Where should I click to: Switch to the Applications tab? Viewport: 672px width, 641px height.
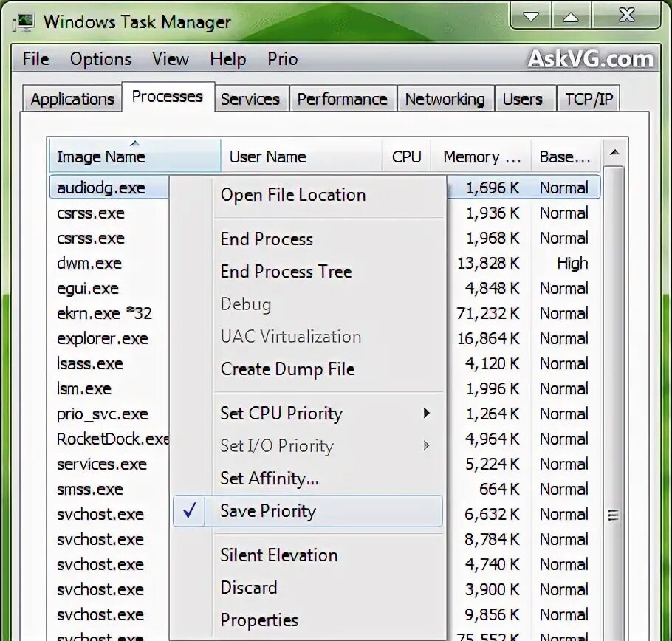click(72, 99)
